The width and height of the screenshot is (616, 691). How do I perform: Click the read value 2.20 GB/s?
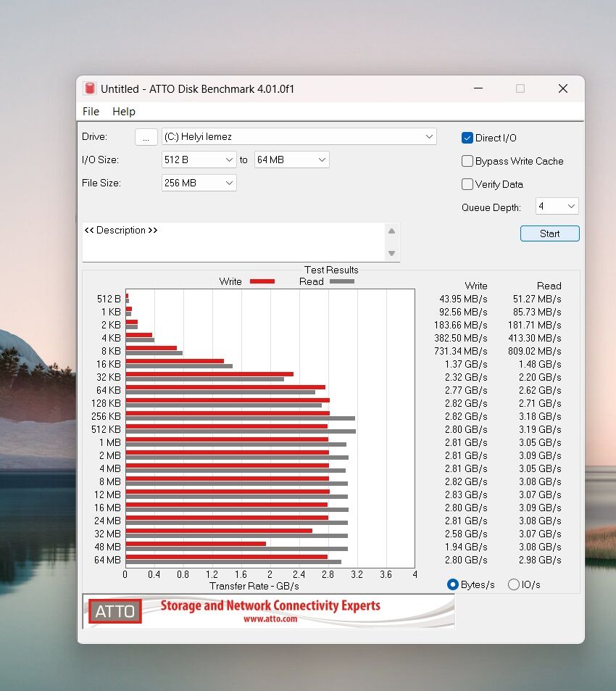click(x=540, y=377)
